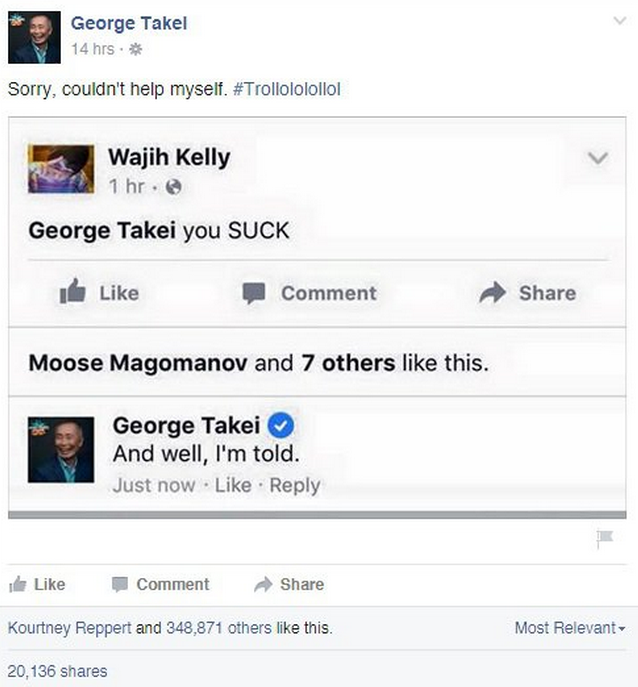Open the Most Relevant sort dropdown
Image resolution: width=638 pixels, height=687 pixels.
(569, 628)
